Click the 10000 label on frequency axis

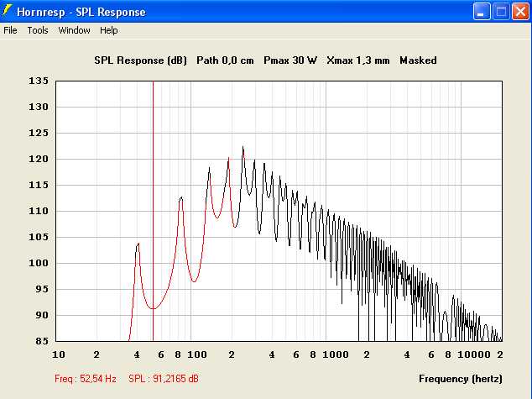pyautogui.click(x=474, y=354)
